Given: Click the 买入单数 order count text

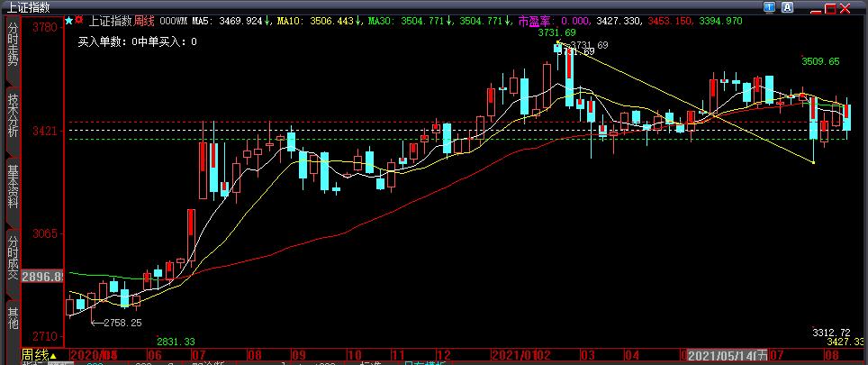Looking at the screenshot, I should tap(137, 42).
